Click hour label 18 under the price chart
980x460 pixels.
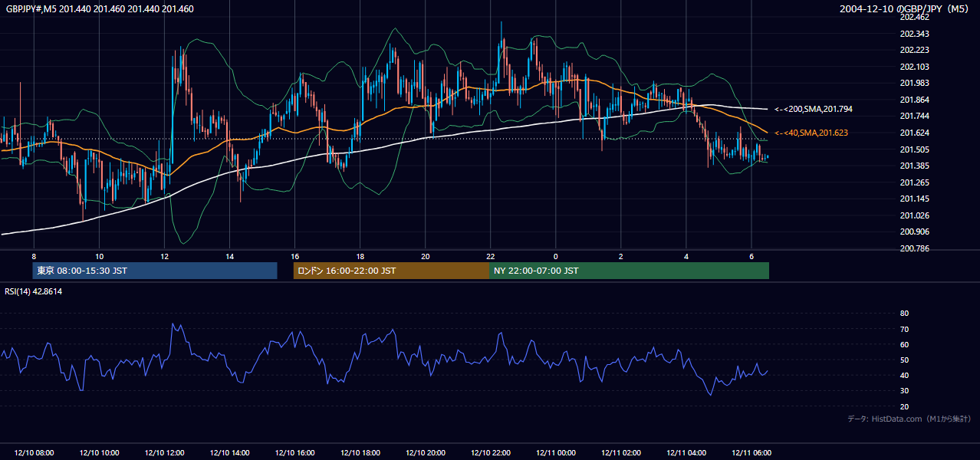click(x=360, y=256)
